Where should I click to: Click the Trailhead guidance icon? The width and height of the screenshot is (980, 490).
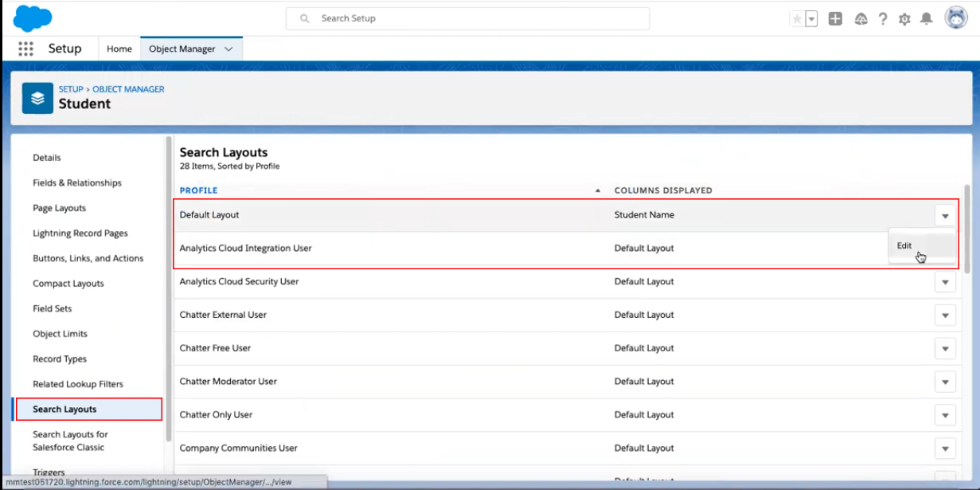861,19
